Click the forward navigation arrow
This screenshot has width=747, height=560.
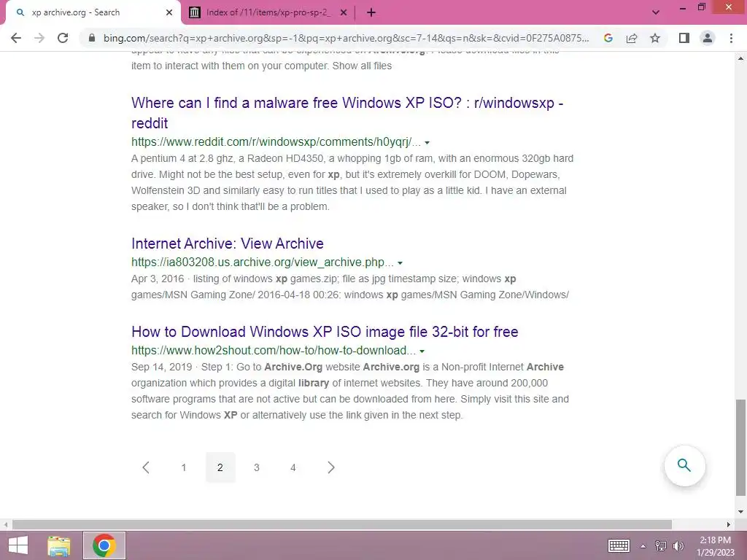[39, 38]
